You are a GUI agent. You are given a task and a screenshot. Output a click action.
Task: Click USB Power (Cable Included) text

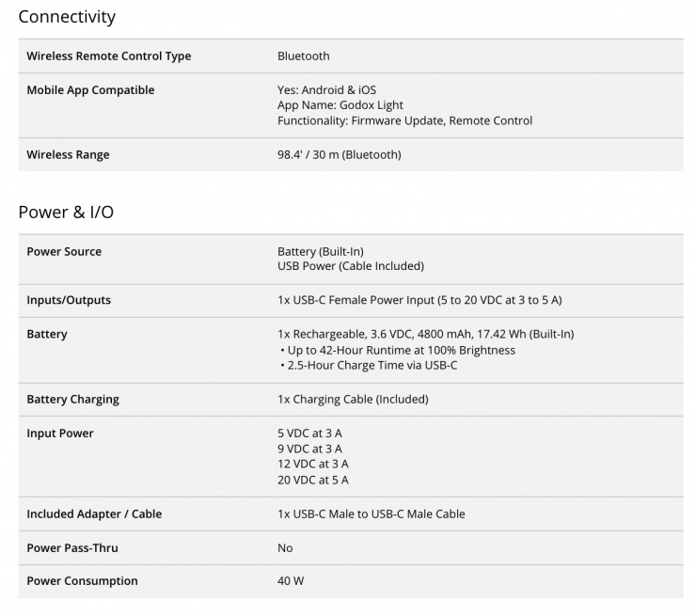point(351,266)
